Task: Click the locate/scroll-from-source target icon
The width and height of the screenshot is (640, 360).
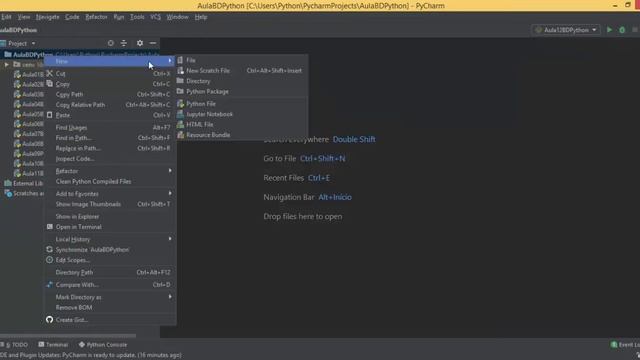Action: coord(111,43)
